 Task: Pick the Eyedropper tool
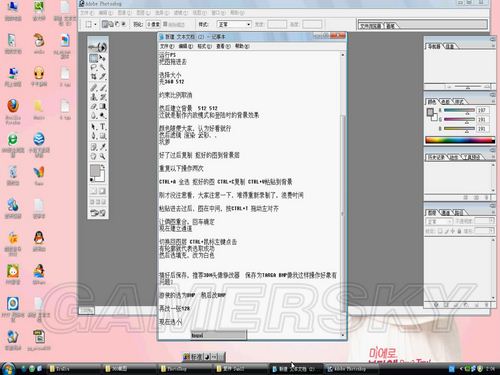(x=103, y=147)
